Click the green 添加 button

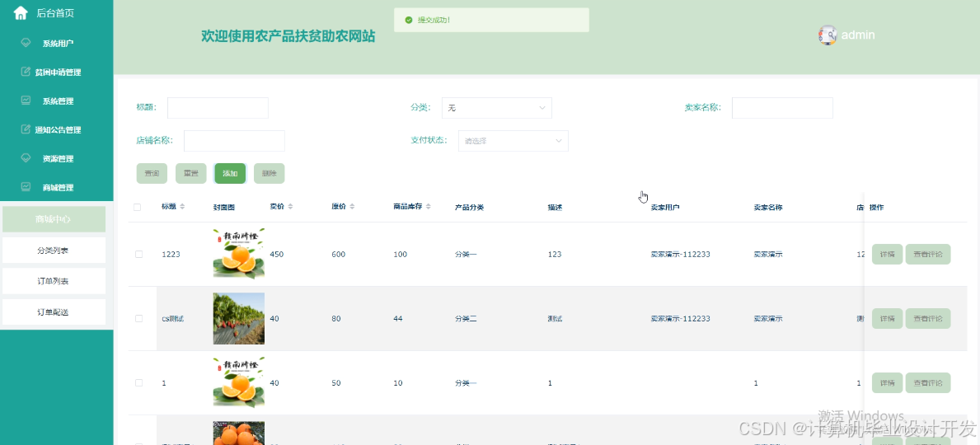[230, 173]
